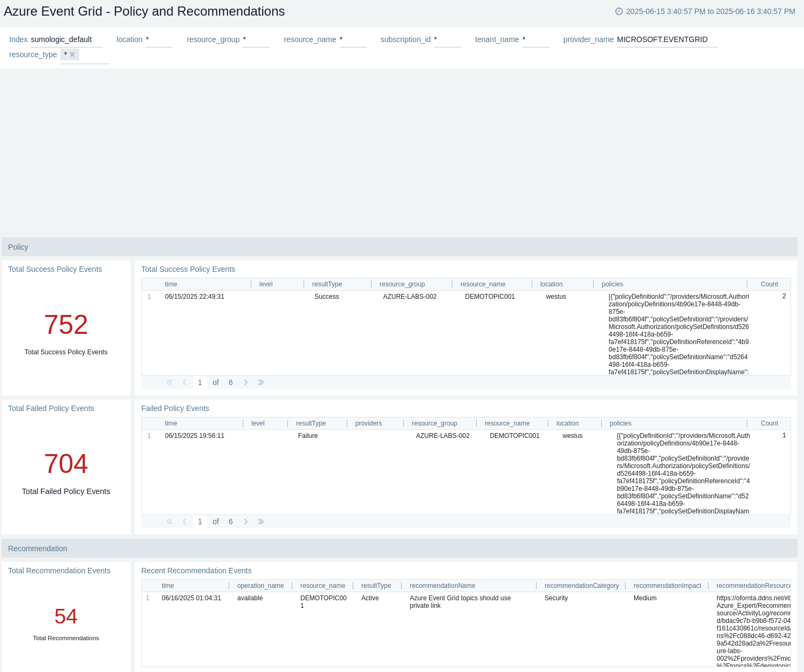Select the Success resultType cell
The image size is (804, 672).
point(327,297)
